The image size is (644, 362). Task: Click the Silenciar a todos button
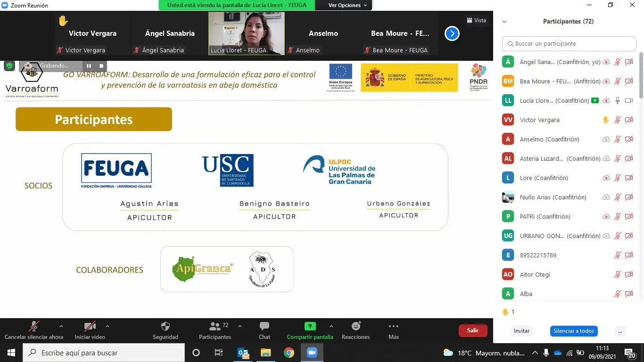coord(573,331)
